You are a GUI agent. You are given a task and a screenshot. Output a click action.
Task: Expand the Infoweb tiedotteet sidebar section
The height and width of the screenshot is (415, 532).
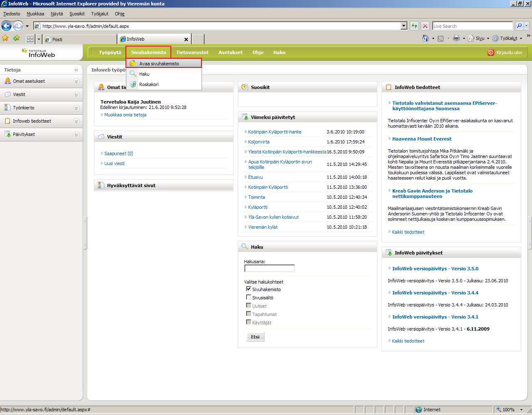coord(76,121)
